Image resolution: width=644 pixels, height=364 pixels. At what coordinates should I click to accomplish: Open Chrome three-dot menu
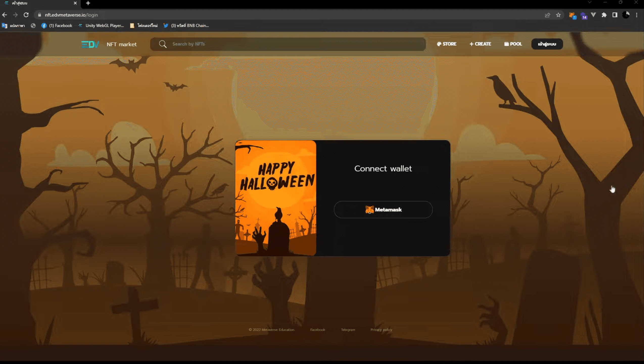click(x=637, y=15)
